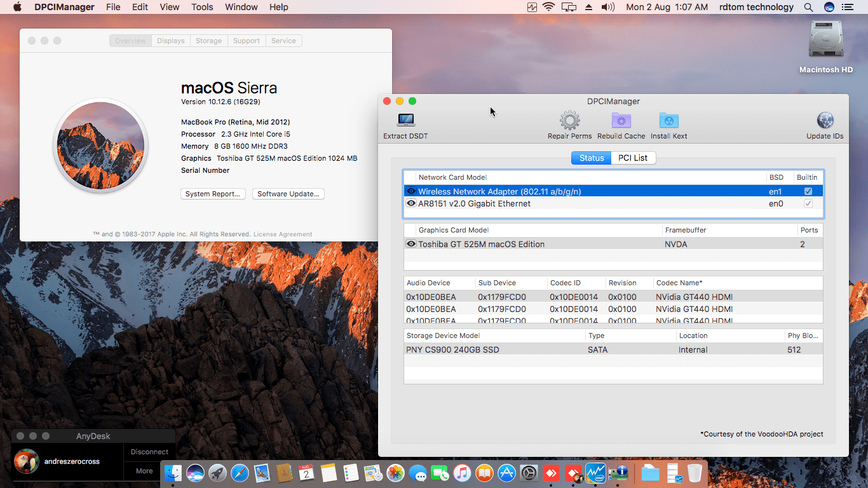Open Contacts book icon in dock
The height and width of the screenshot is (488, 868).
[284, 473]
